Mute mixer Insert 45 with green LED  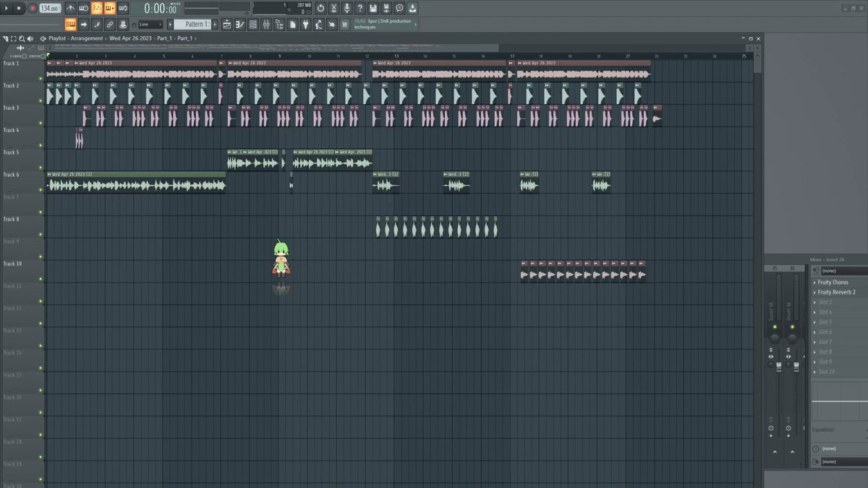click(x=775, y=328)
